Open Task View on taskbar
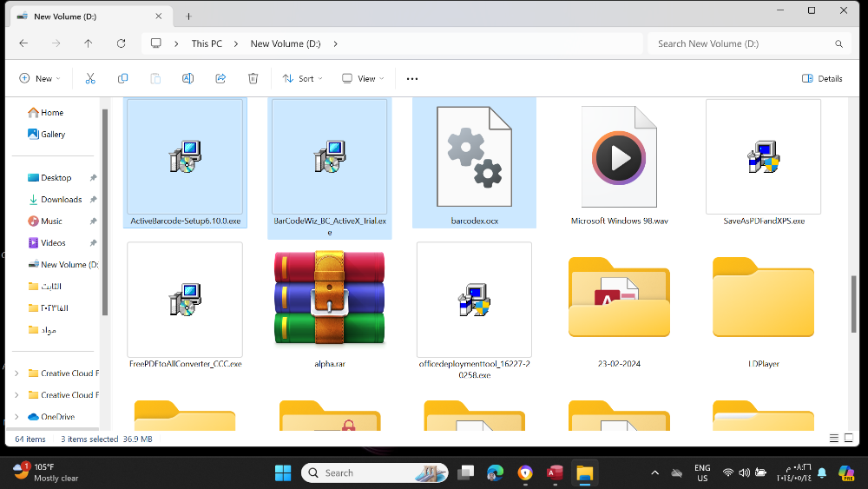Image resolution: width=868 pixels, height=489 pixels. click(465, 473)
